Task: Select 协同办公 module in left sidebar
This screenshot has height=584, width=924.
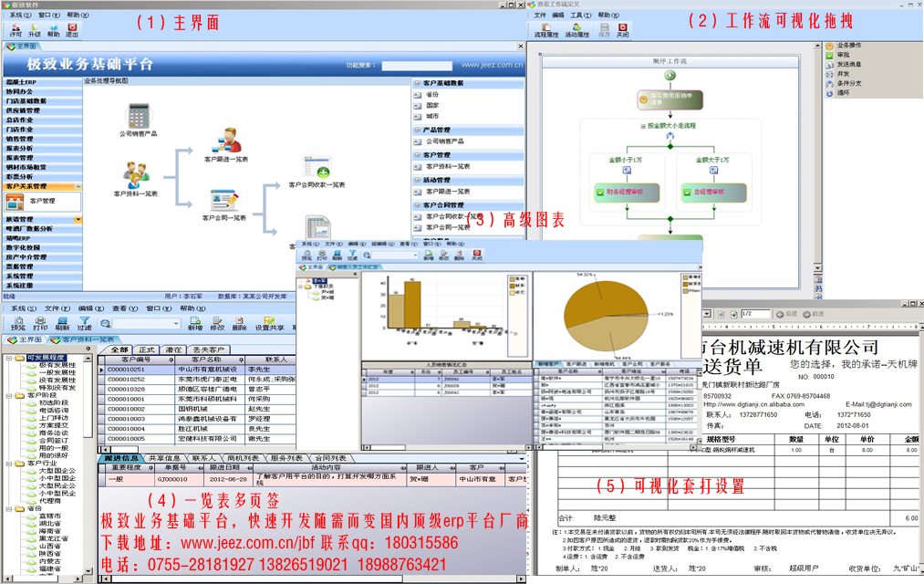Action: click(43, 91)
